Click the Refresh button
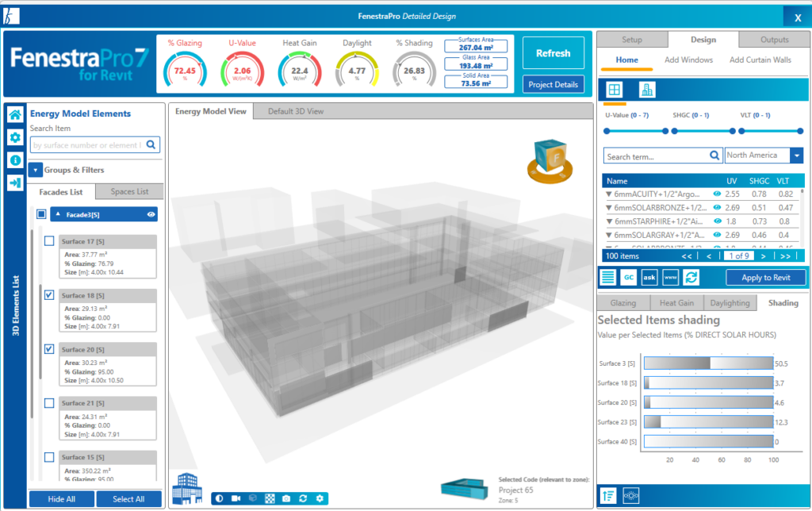Image resolution: width=812 pixels, height=511 pixels. [553, 53]
